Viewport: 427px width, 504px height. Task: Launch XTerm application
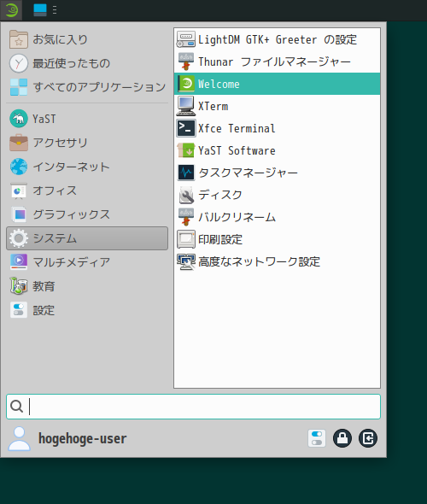click(277, 107)
